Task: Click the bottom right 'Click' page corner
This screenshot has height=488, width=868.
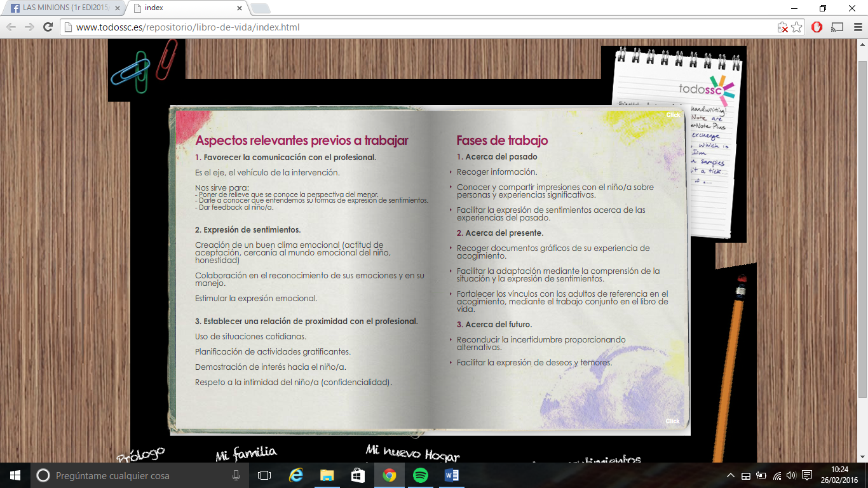Action: [x=672, y=421]
